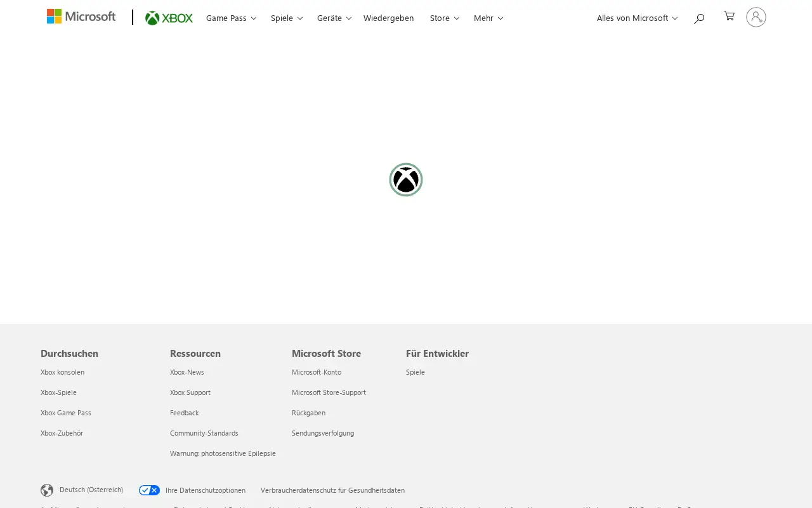The height and width of the screenshot is (508, 812).
Task: Open the Microsoft-Konto link
Action: (x=317, y=372)
